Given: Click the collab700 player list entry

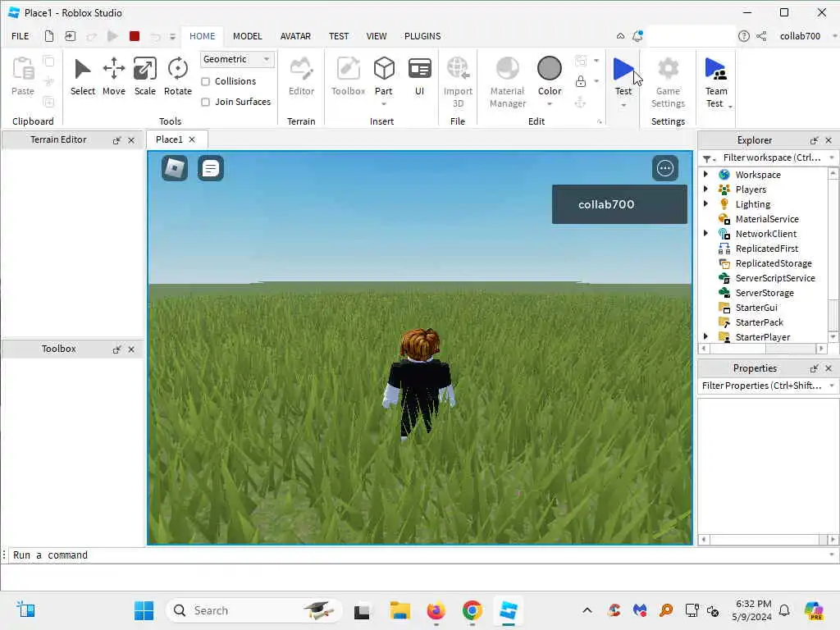Looking at the screenshot, I should click(x=619, y=204).
